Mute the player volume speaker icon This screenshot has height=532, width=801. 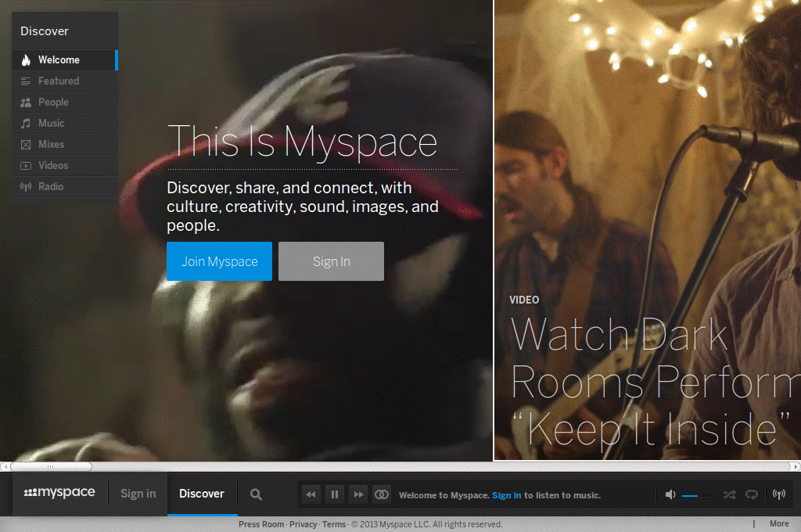(670, 494)
